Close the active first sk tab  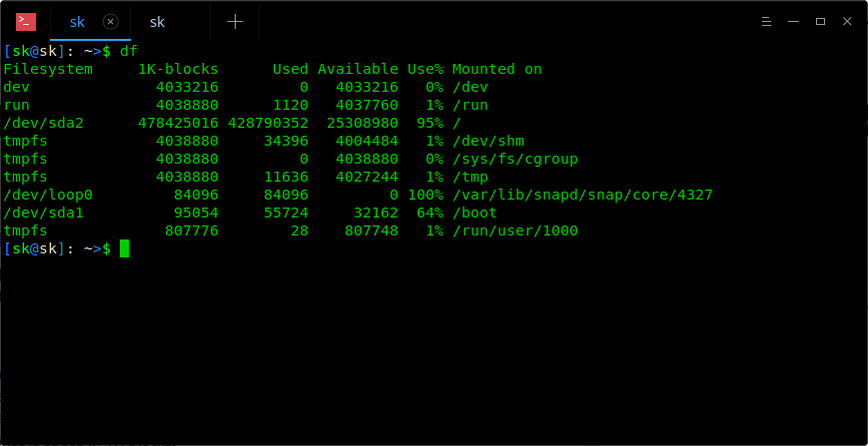pyautogui.click(x=111, y=21)
